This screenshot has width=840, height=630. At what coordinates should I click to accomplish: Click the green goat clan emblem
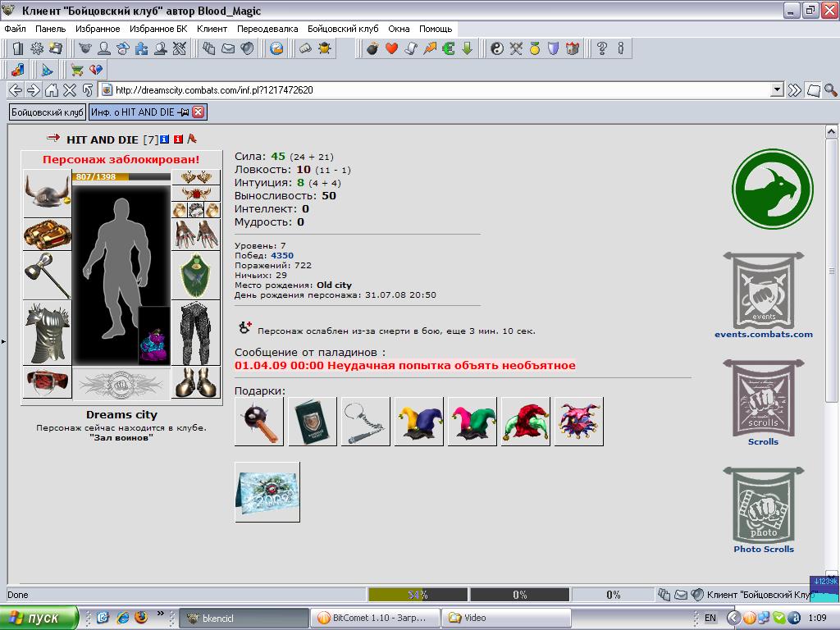pos(773,189)
